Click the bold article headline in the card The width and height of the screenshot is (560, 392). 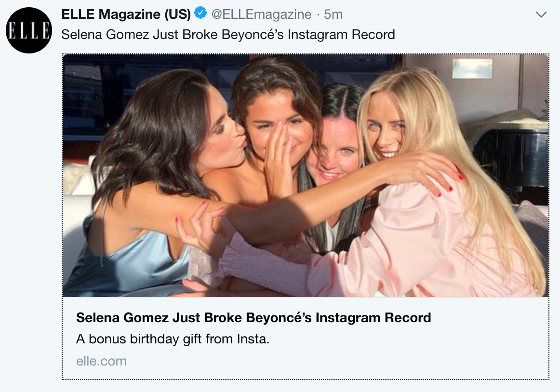coord(253,318)
